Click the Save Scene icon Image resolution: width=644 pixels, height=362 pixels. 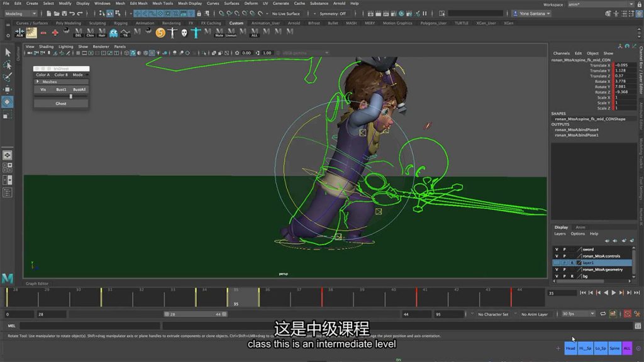(64, 14)
